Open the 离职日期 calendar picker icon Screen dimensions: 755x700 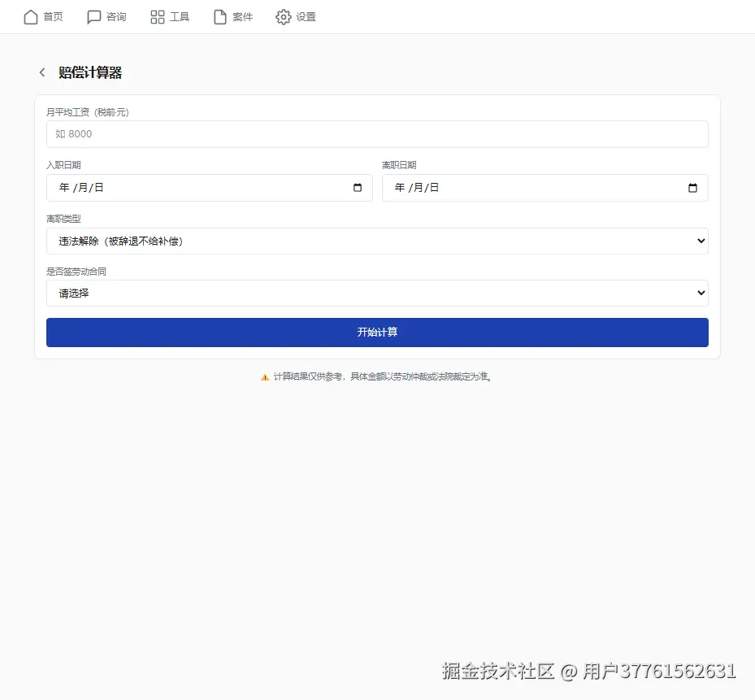tap(692, 188)
